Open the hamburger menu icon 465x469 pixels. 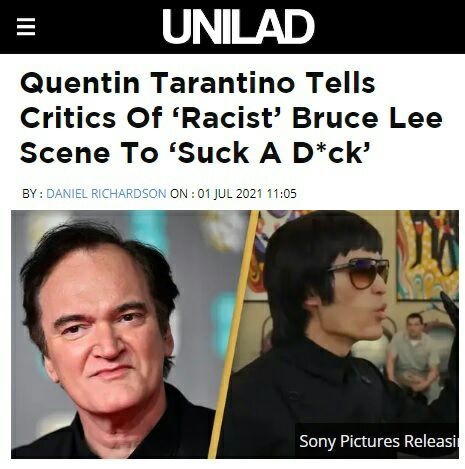(x=26, y=27)
